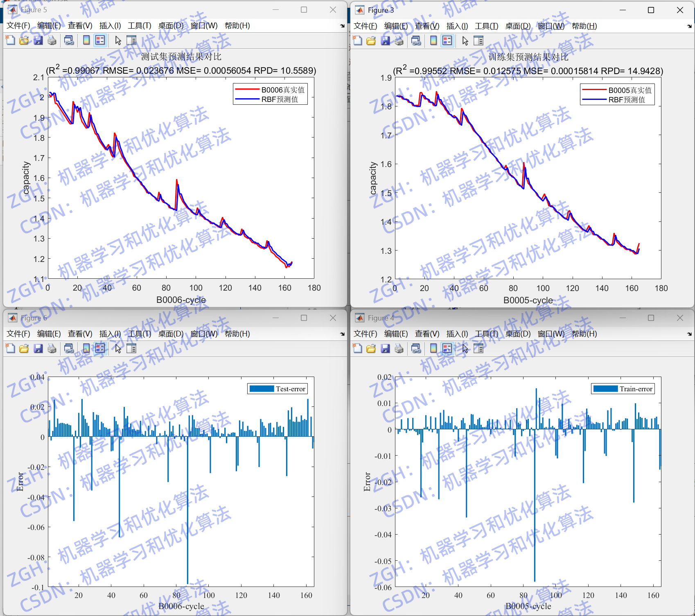The image size is (695, 616).
Task: Select the Train-error blue legend swatch
Action: click(x=605, y=389)
